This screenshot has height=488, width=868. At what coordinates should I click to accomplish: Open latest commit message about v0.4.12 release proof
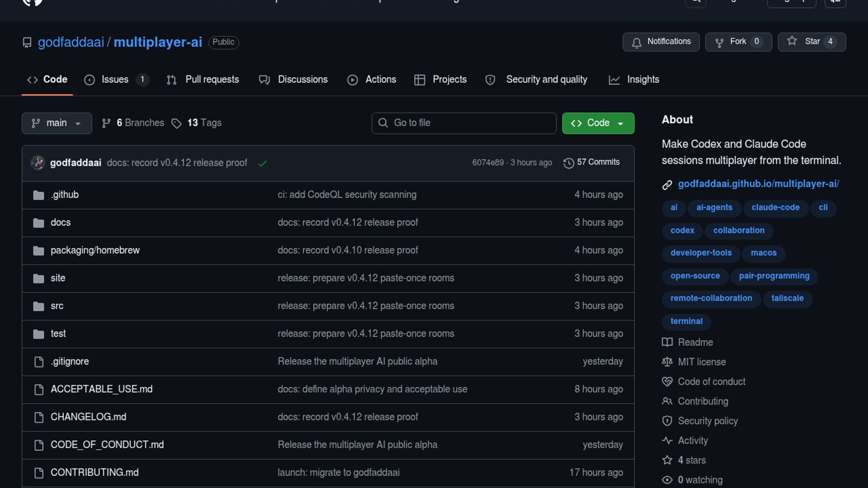177,163
